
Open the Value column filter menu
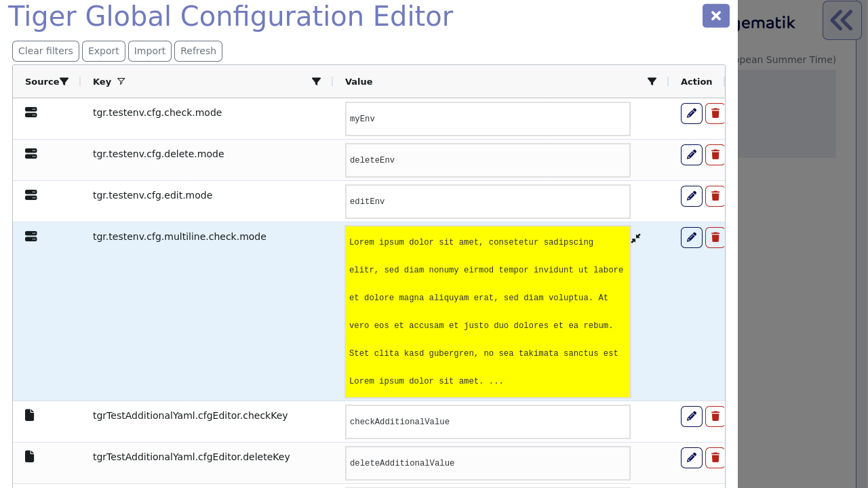click(652, 81)
